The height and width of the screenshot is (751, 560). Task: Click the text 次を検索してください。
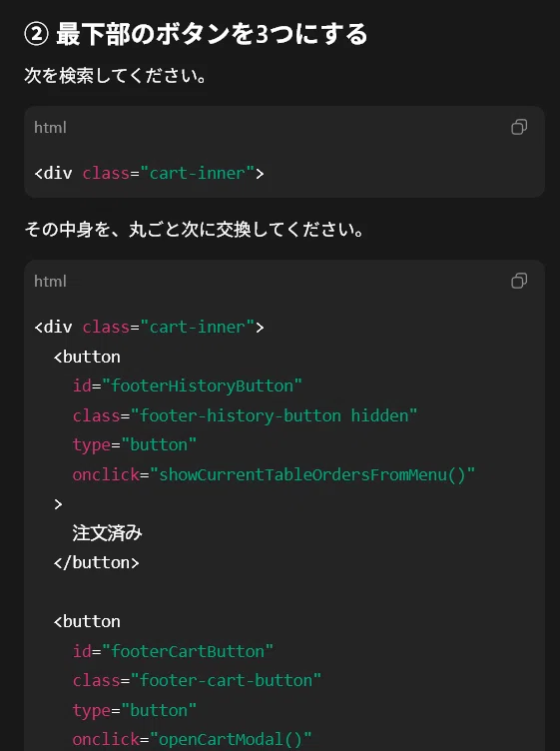[116, 76]
